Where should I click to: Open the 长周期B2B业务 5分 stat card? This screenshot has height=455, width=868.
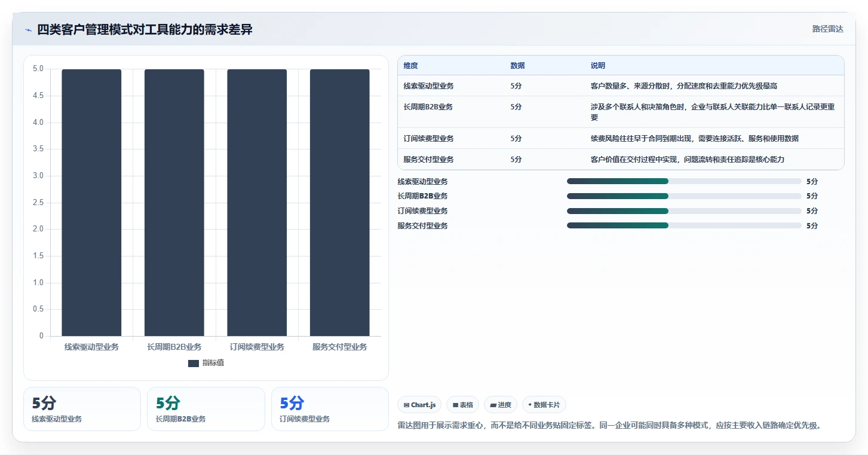pyautogui.click(x=206, y=409)
